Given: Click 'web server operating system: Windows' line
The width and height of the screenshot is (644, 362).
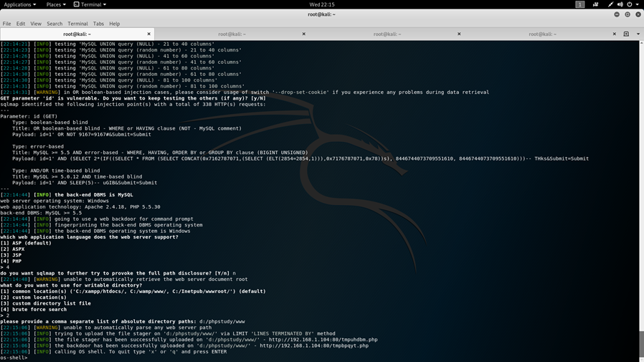Looking at the screenshot, I should [x=55, y=201].
